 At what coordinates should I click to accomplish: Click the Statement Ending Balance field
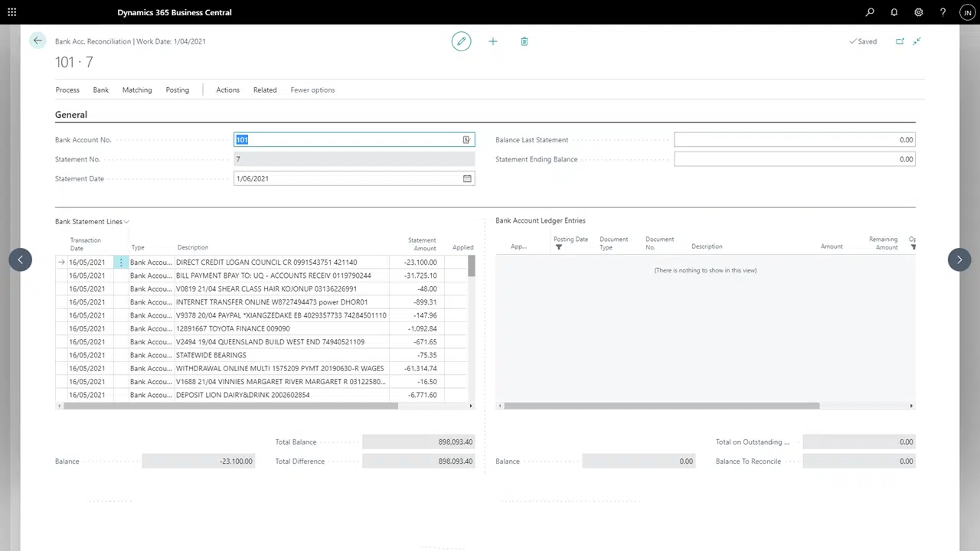coord(795,159)
